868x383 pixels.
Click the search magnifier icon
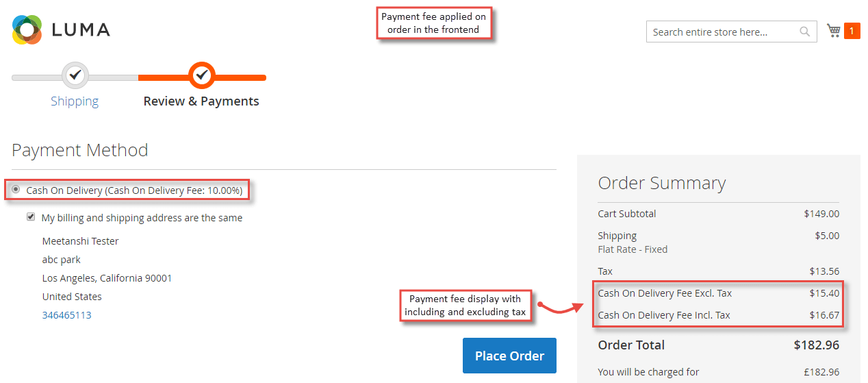(x=805, y=32)
